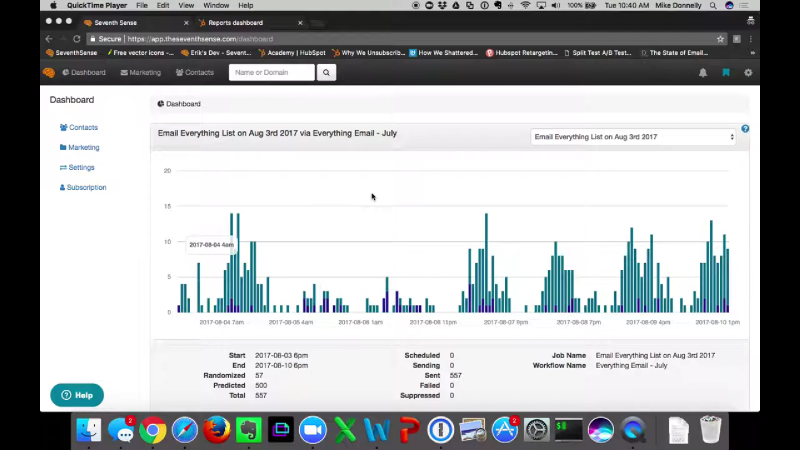Open Evernote from the dock
This screenshot has height=450, width=800.
tap(248, 430)
